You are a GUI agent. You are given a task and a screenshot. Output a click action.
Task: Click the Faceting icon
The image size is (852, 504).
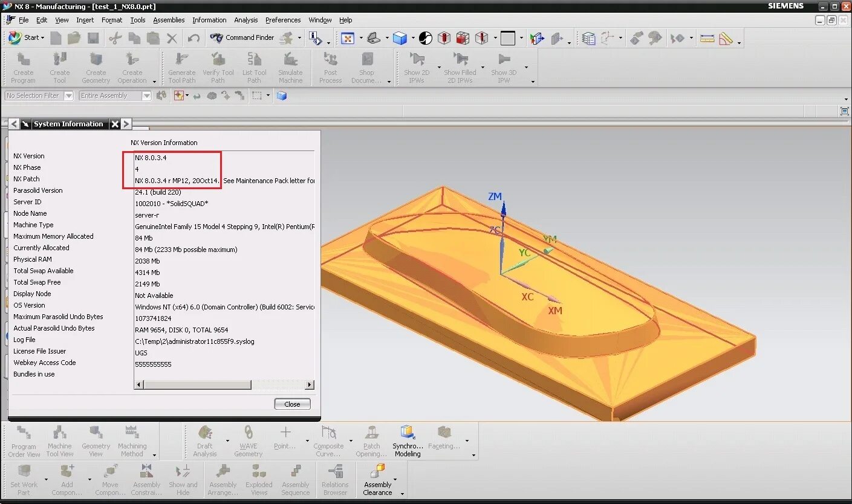(444, 439)
